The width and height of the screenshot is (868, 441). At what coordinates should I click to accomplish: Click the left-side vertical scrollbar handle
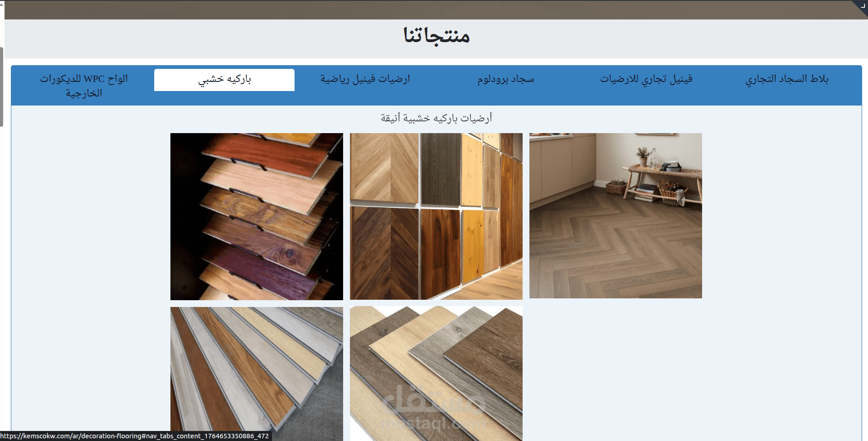[x=2, y=87]
